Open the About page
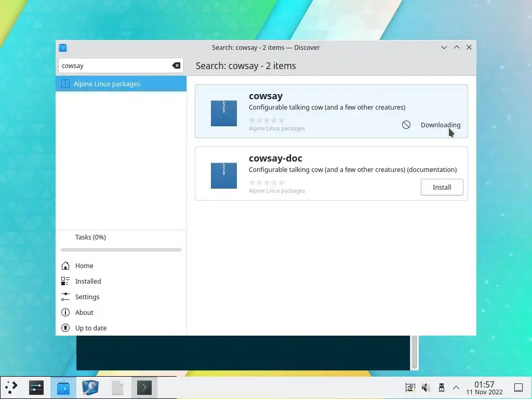Screen dimensions: 532x399 point(121,312)
